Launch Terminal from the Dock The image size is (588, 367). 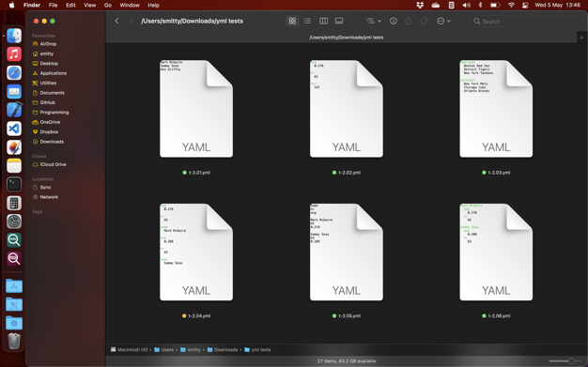tap(14, 184)
